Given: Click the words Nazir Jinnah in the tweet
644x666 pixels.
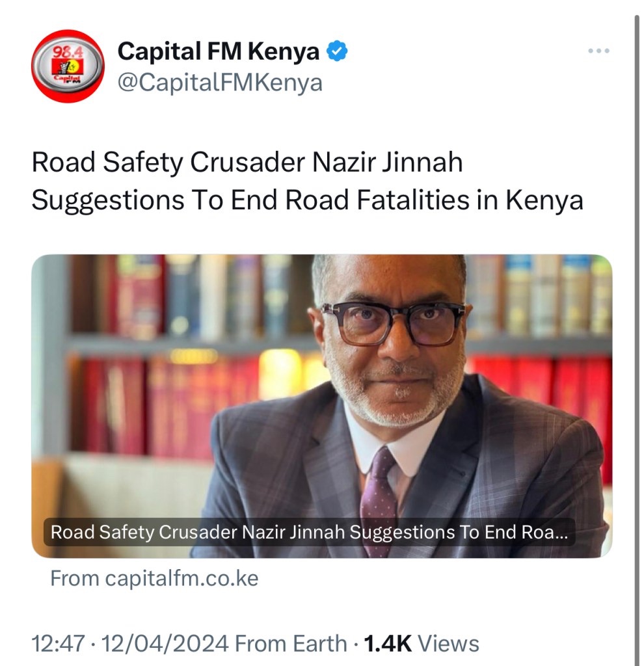Looking at the screenshot, I should pyautogui.click(x=388, y=162).
